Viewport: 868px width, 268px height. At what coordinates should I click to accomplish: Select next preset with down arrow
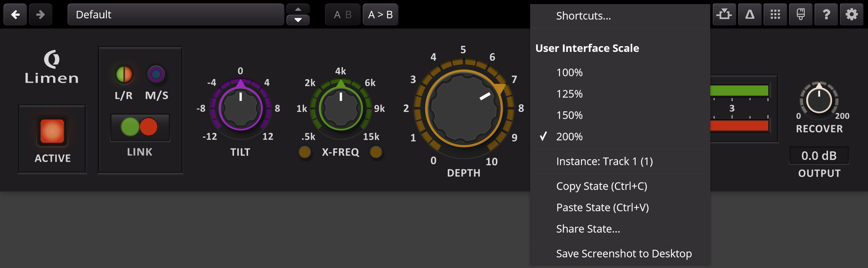coord(298,20)
